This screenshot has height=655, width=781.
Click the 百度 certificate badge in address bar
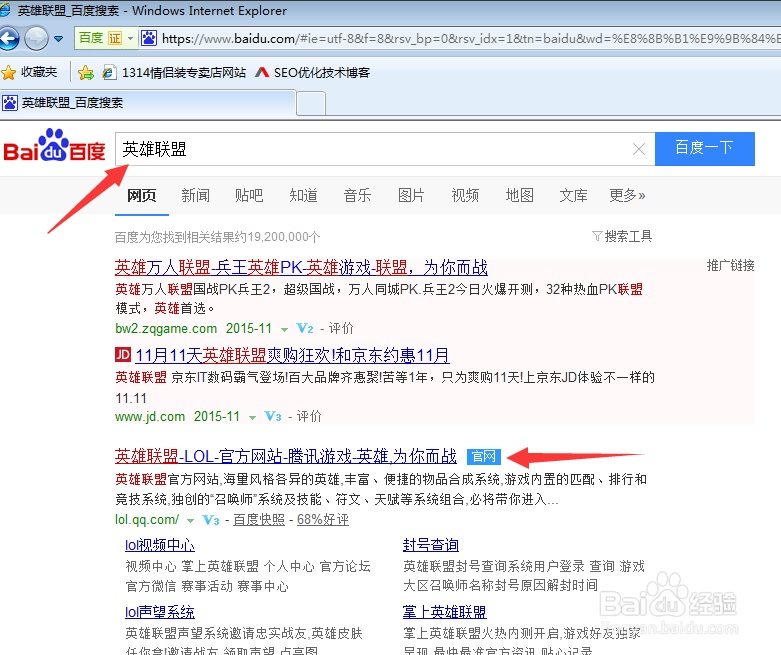pos(100,38)
